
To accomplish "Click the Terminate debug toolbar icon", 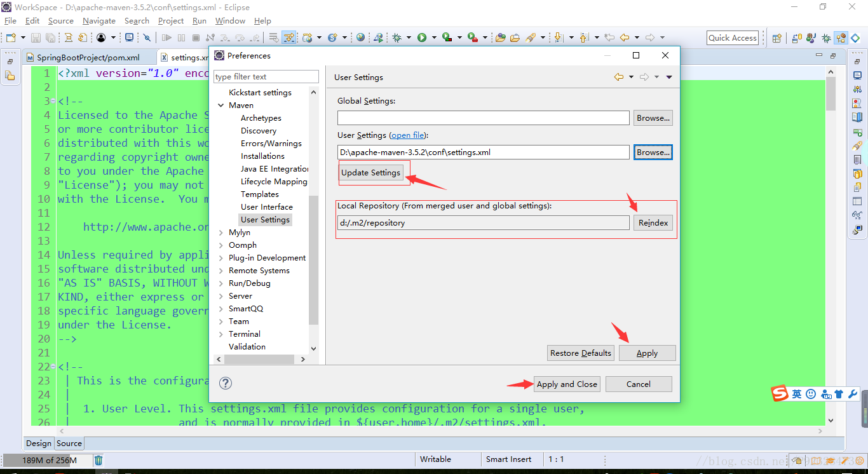I will click(196, 38).
